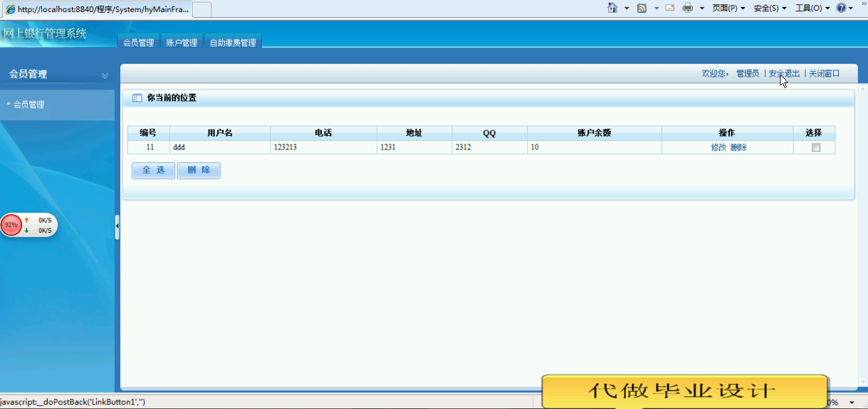Screen dimensions: 868x409
Task: Click the 操作 column header
Action: click(x=727, y=133)
